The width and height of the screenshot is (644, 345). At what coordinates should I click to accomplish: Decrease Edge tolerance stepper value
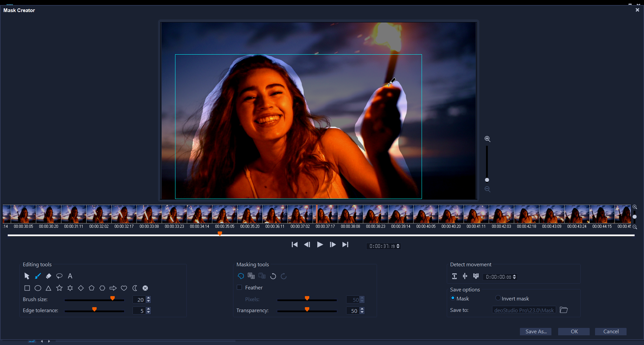click(149, 313)
